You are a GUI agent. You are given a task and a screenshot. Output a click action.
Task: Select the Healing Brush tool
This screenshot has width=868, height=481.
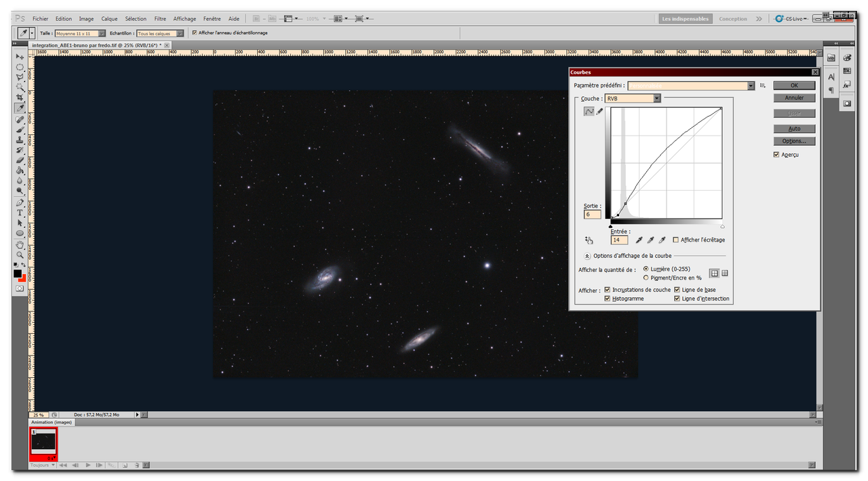(20, 119)
